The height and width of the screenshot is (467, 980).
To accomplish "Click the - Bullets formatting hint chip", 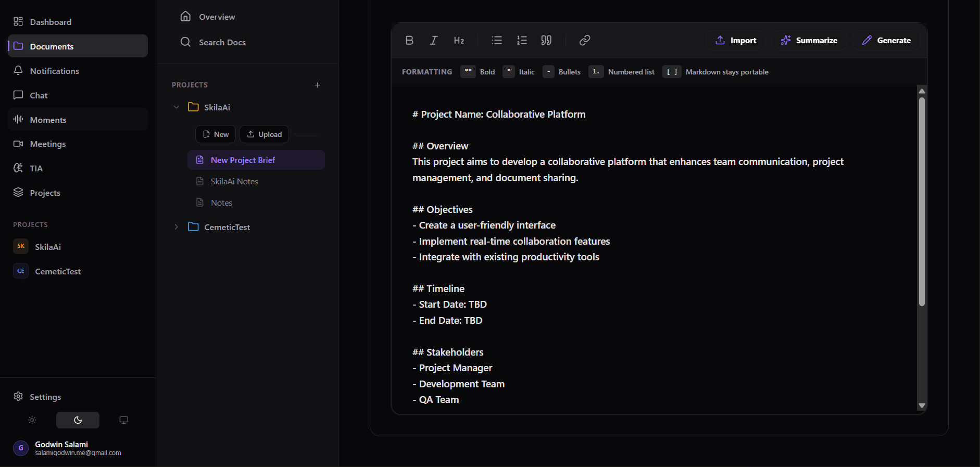I will point(561,72).
